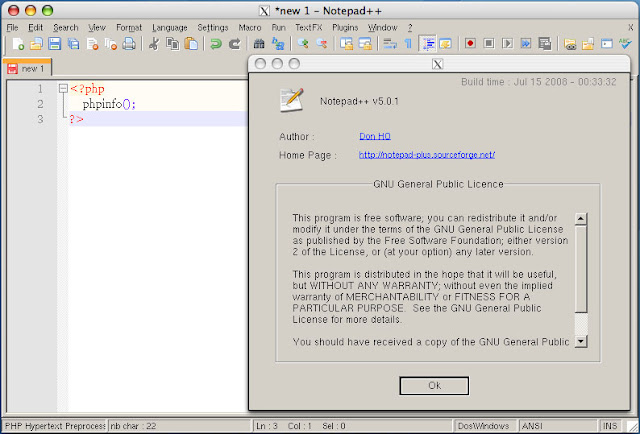The height and width of the screenshot is (434, 640).
Task: Toggle show all characters paragraph icon
Action: tap(408, 44)
